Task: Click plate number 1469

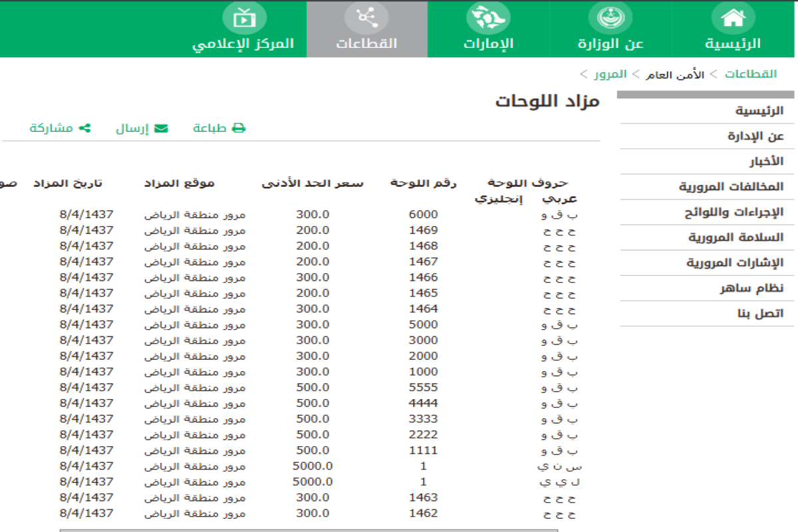Action: pos(424,230)
